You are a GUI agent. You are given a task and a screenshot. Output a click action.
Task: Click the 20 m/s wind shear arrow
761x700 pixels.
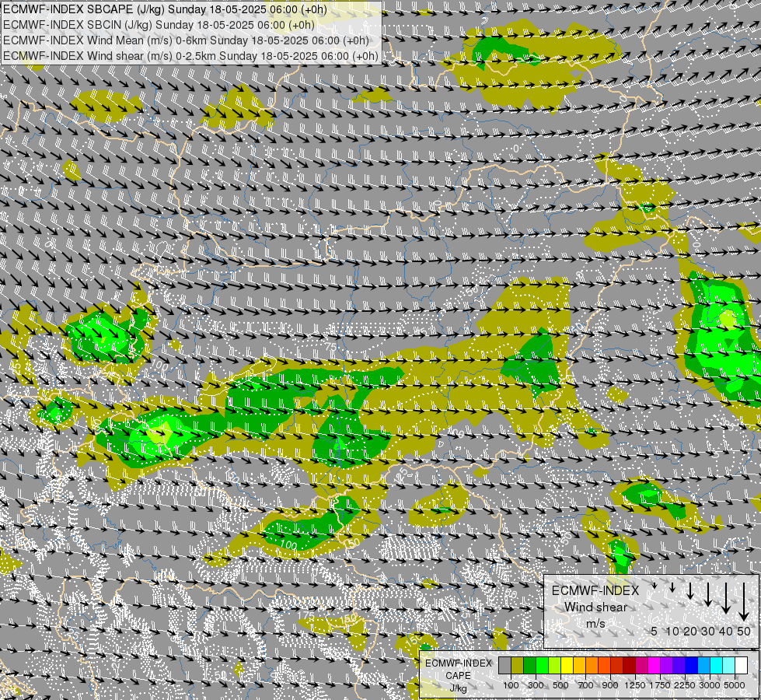coord(690,590)
